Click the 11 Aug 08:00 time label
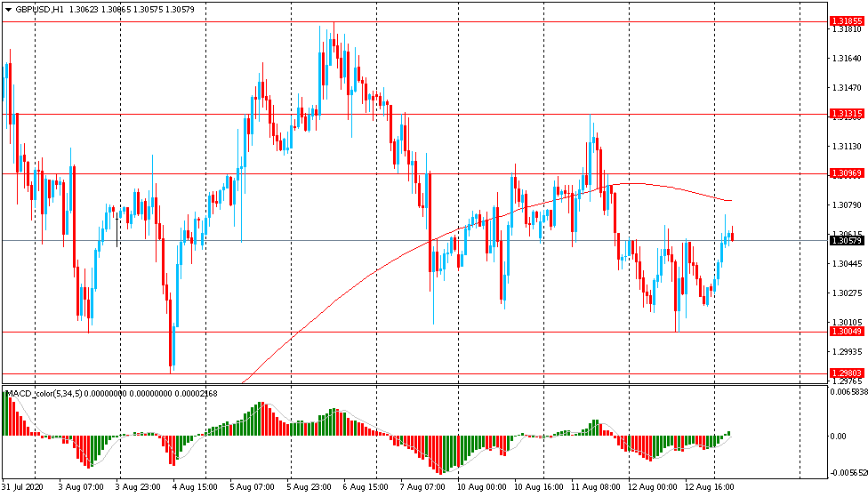Image resolution: width=868 pixels, height=497 pixels. click(596, 487)
